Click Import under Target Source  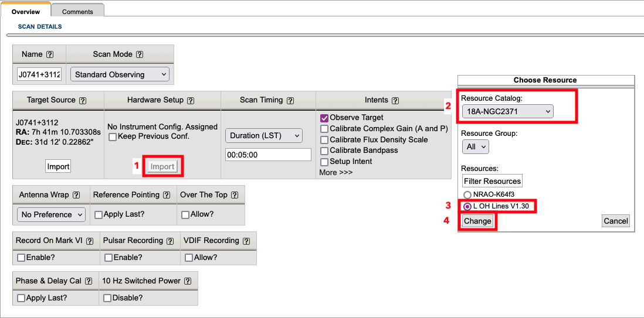pos(58,166)
